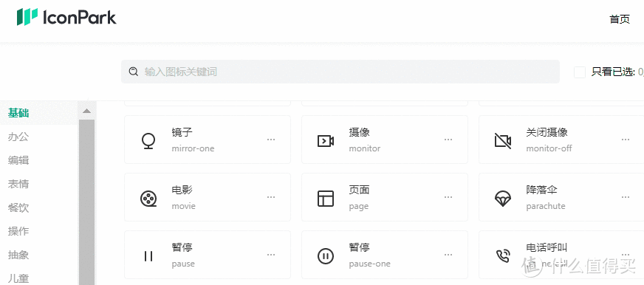The image size is (644, 285).
Task: Click the IconPark logo
Action: point(66,17)
